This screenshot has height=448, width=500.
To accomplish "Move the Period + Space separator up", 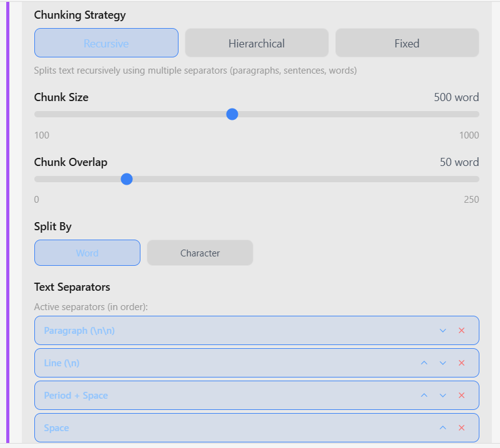I will [x=424, y=395].
